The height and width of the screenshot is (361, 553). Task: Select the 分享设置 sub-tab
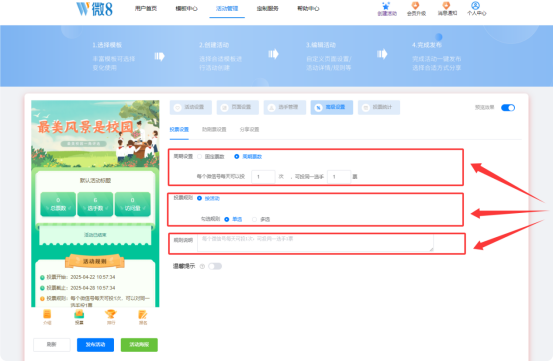pos(249,129)
